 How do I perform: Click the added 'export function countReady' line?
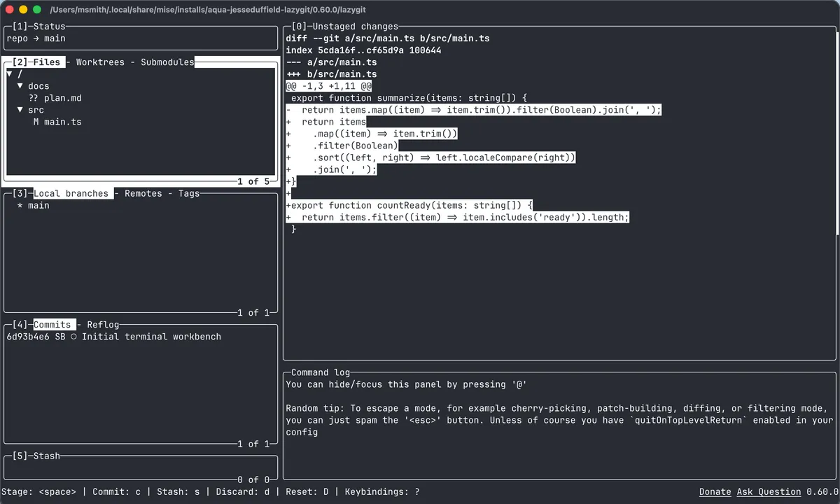pyautogui.click(x=409, y=206)
